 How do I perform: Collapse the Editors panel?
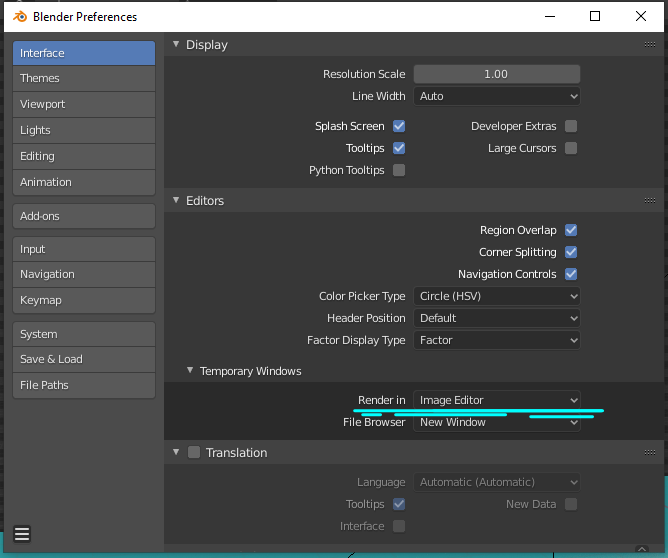(176, 200)
